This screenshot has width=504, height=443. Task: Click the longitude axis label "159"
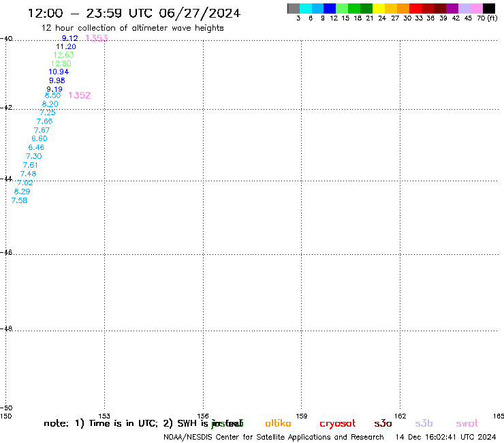click(x=302, y=416)
